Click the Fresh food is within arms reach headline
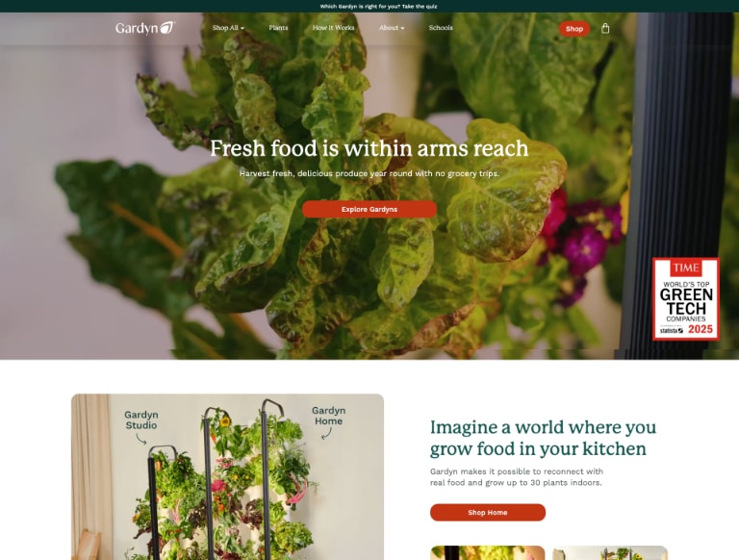 (369, 148)
